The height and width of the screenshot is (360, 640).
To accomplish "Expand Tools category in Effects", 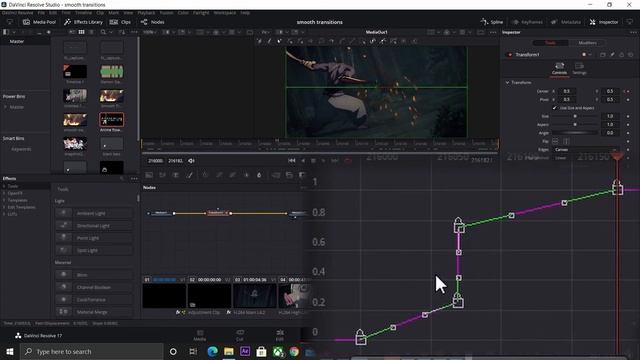I will tap(4, 186).
